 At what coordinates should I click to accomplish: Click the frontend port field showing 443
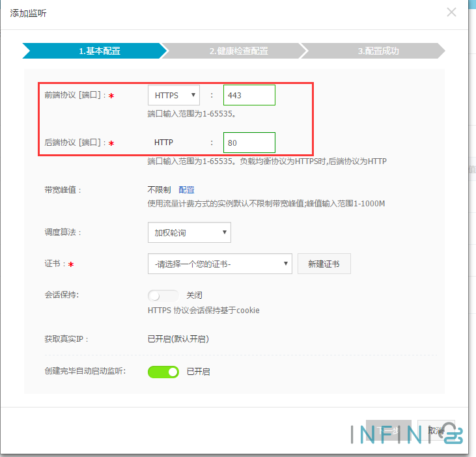click(249, 95)
